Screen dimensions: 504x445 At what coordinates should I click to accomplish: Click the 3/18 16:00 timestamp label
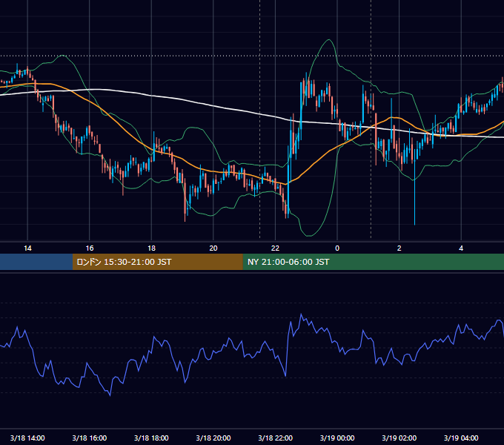(x=90, y=438)
